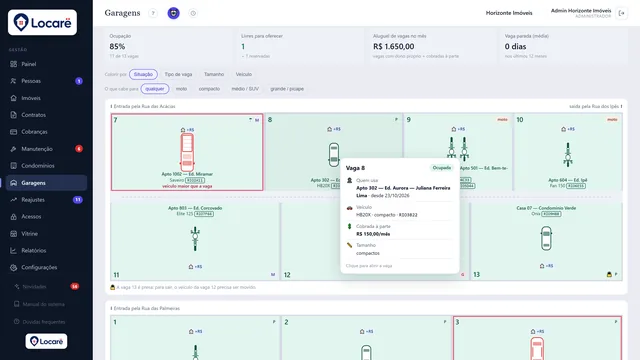Select the 'médio / SUV' fit filter
Viewport: 640px width, 360px height.
tap(245, 89)
